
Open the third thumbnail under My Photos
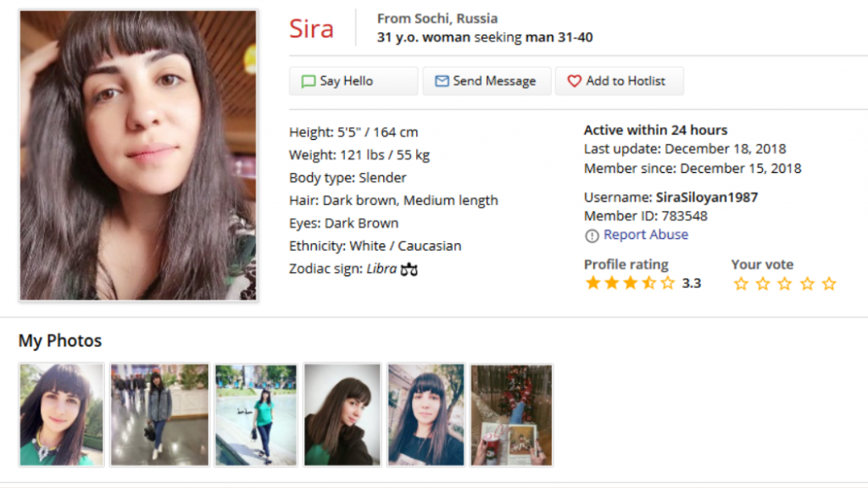[x=255, y=414]
